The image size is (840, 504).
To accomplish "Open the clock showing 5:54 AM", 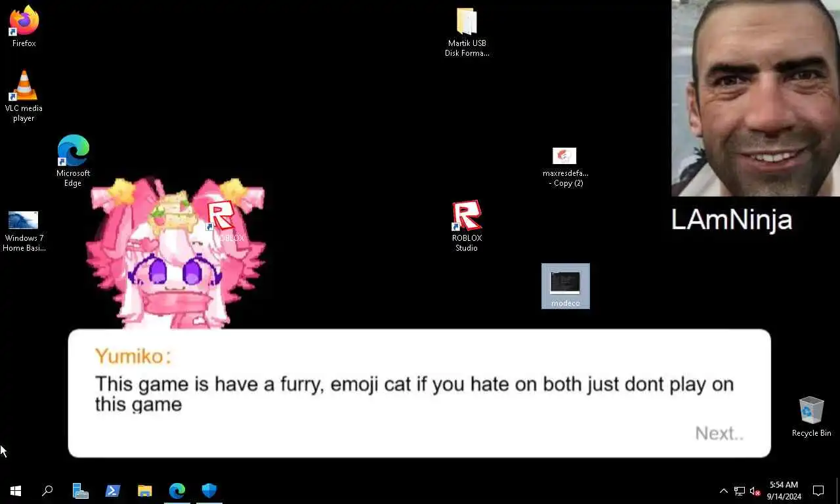I will (x=784, y=490).
